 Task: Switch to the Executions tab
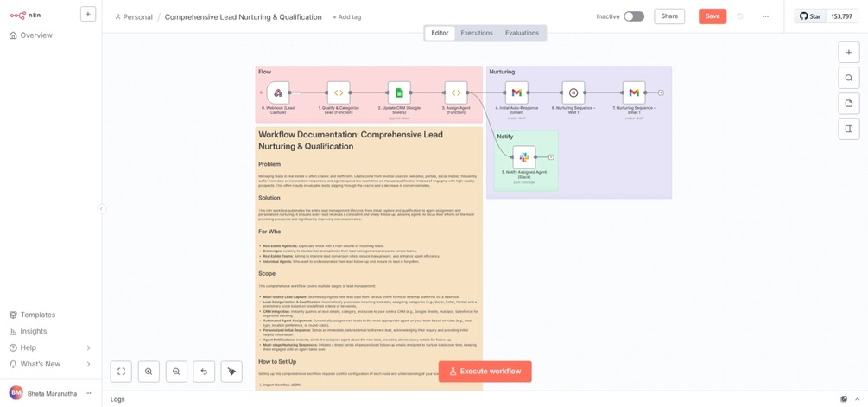point(477,33)
